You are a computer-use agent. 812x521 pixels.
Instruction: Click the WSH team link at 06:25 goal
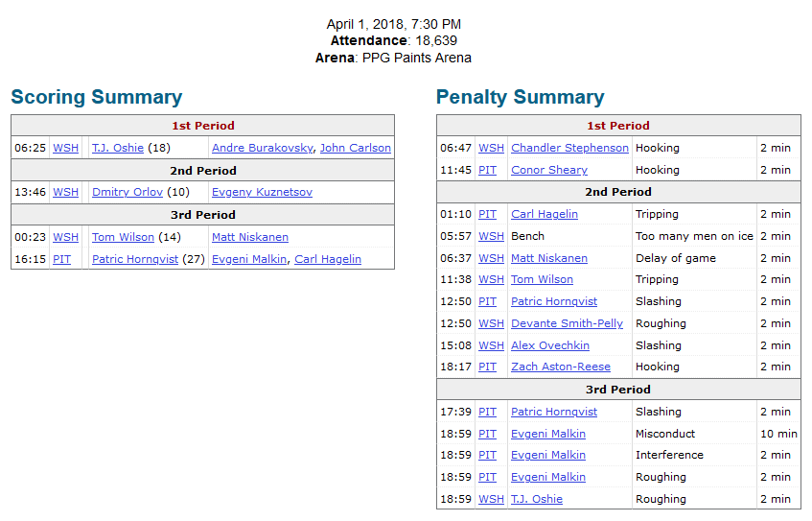point(66,148)
